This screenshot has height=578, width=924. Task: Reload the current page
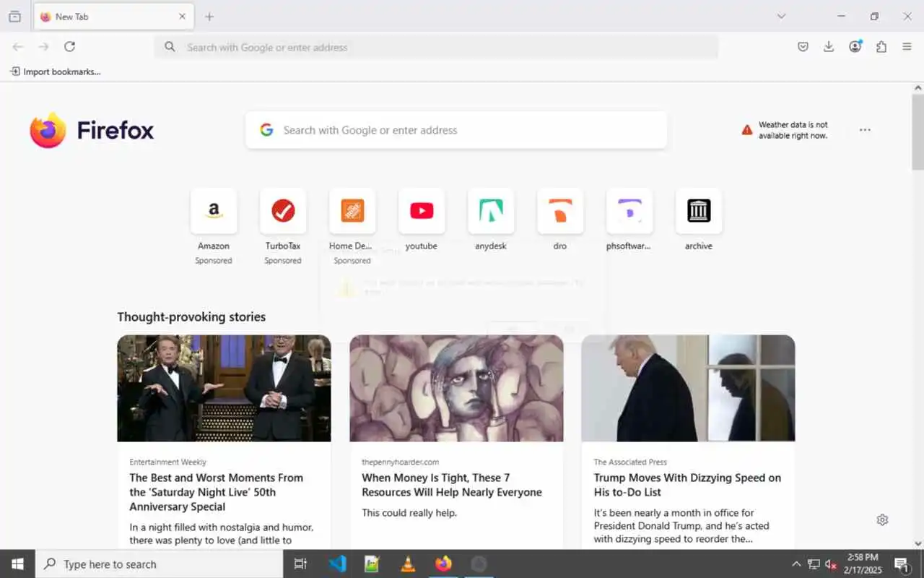pos(69,47)
